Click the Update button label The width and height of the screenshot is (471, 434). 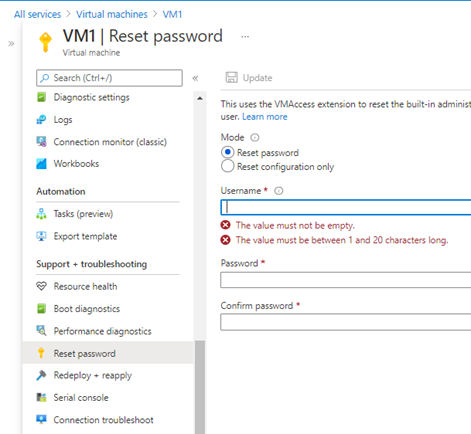[x=257, y=78]
